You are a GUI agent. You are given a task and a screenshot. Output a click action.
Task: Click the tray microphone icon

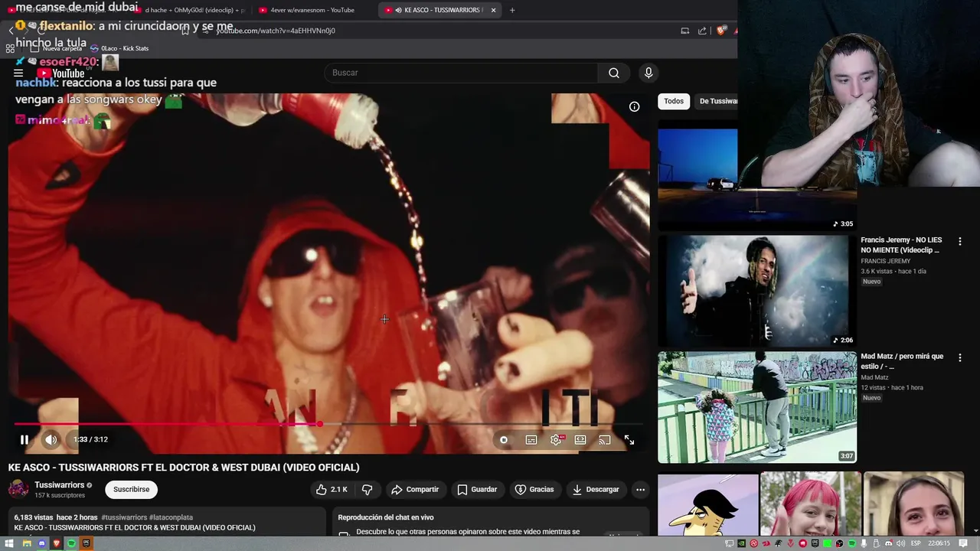(864, 543)
